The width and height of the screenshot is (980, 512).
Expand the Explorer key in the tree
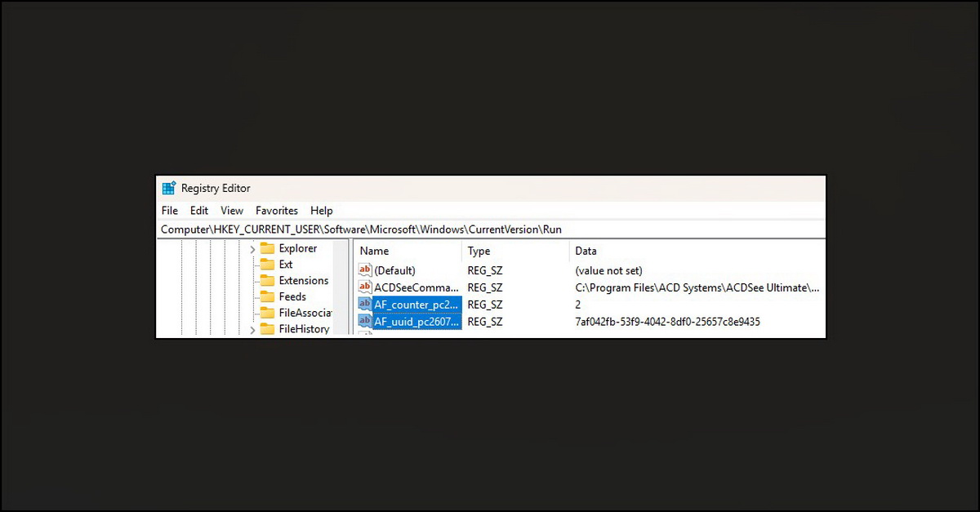point(252,249)
